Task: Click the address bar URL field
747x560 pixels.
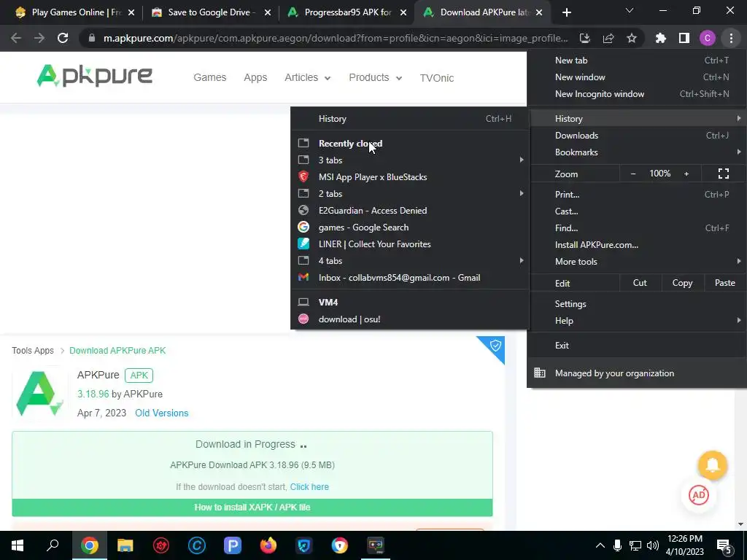Action: [x=336, y=38]
